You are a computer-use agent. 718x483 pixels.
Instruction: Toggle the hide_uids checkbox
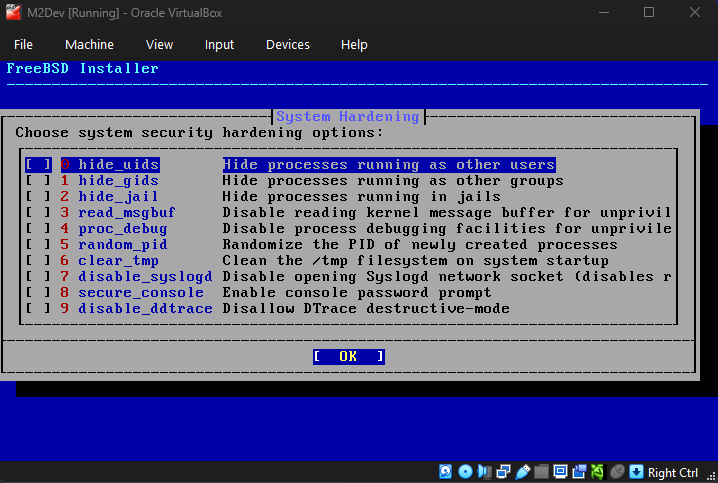(38, 165)
